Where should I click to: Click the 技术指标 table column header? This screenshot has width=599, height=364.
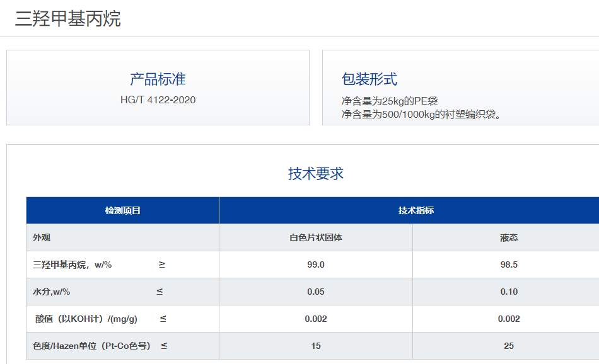416,210
